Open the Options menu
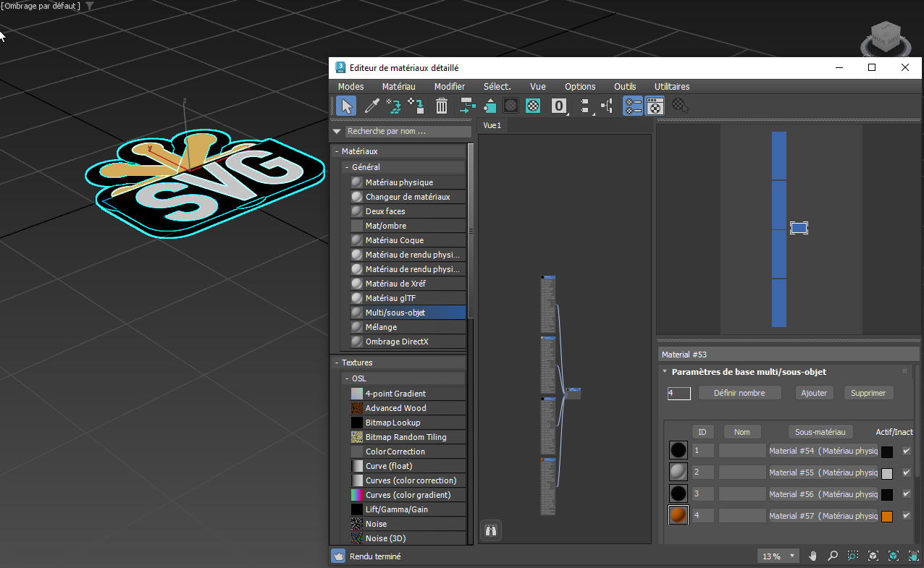 click(x=580, y=86)
